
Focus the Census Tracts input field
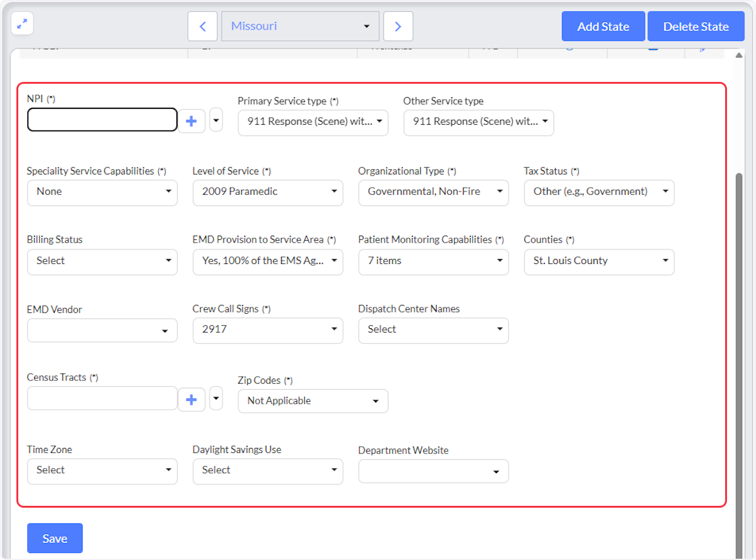[102, 398]
